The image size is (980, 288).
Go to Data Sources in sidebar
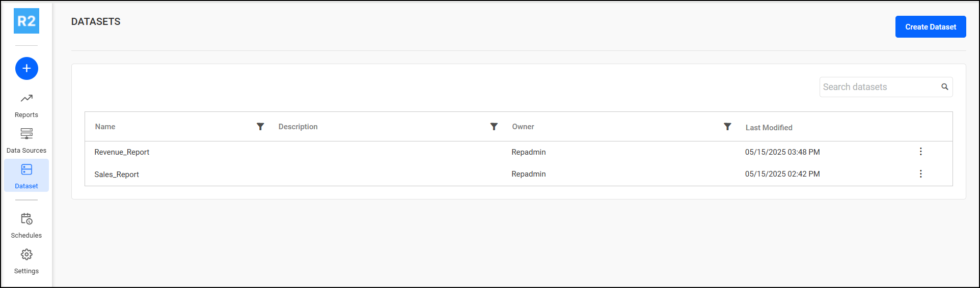26,141
